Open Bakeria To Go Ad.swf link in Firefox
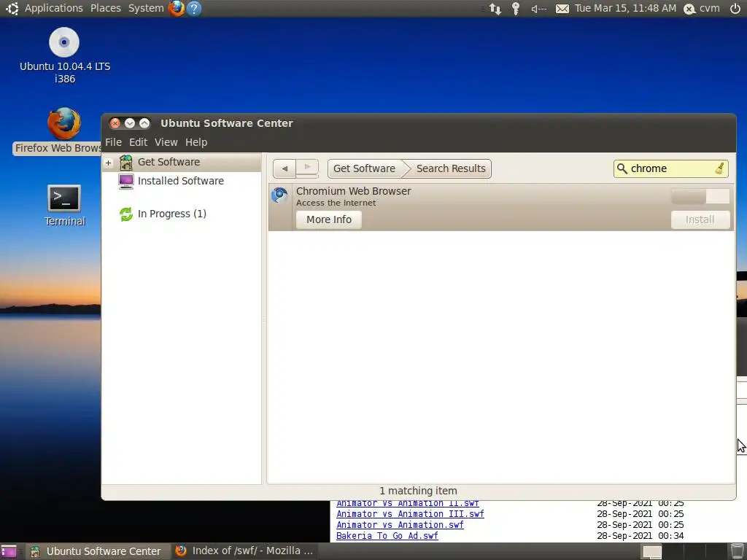The image size is (747, 560). [x=387, y=536]
